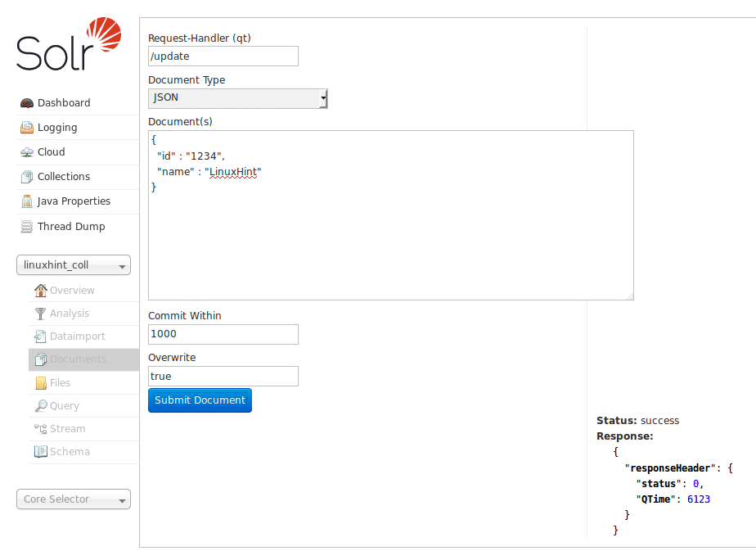Click the Cloud icon in sidebar
The width and height of the screenshot is (756, 551).
[27, 152]
